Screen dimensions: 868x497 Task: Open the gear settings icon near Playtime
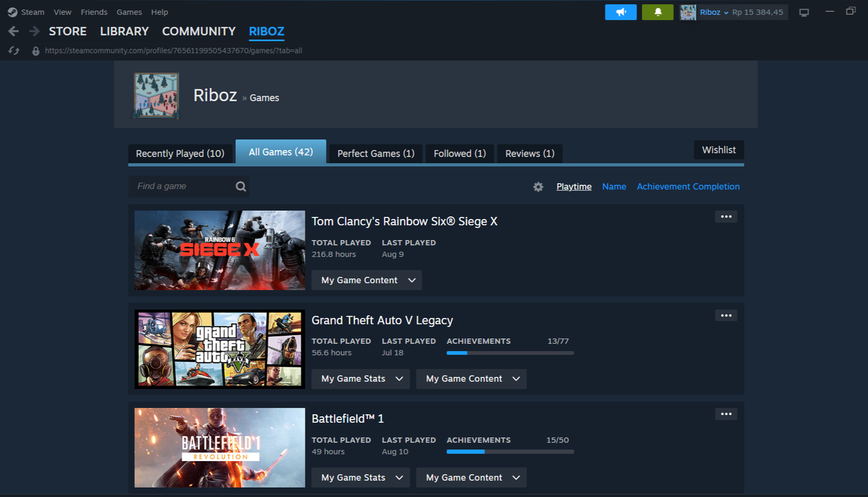pyautogui.click(x=538, y=186)
